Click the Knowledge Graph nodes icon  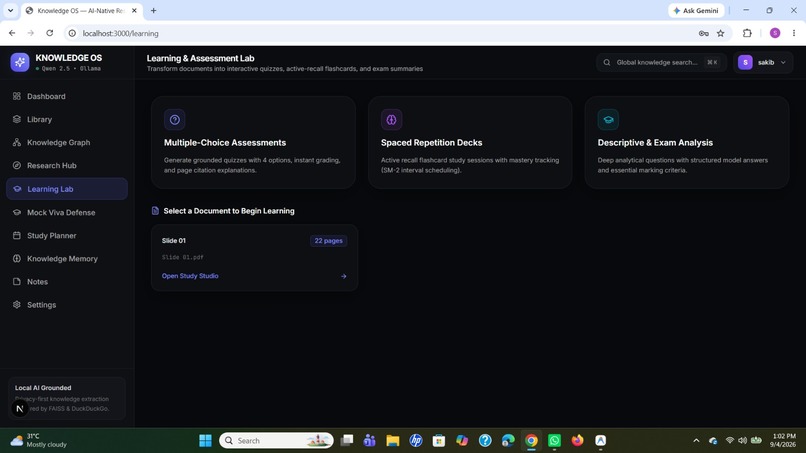[17, 142]
